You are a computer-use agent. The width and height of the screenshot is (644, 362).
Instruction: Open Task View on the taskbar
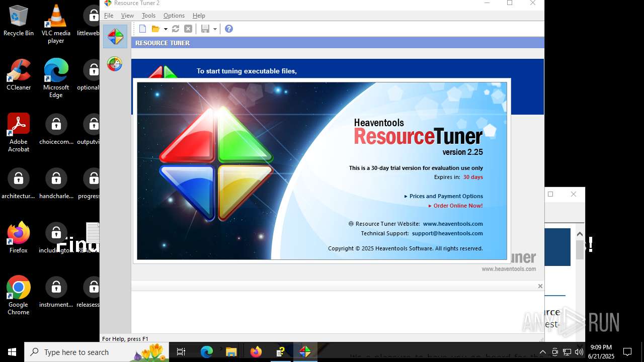tap(181, 352)
